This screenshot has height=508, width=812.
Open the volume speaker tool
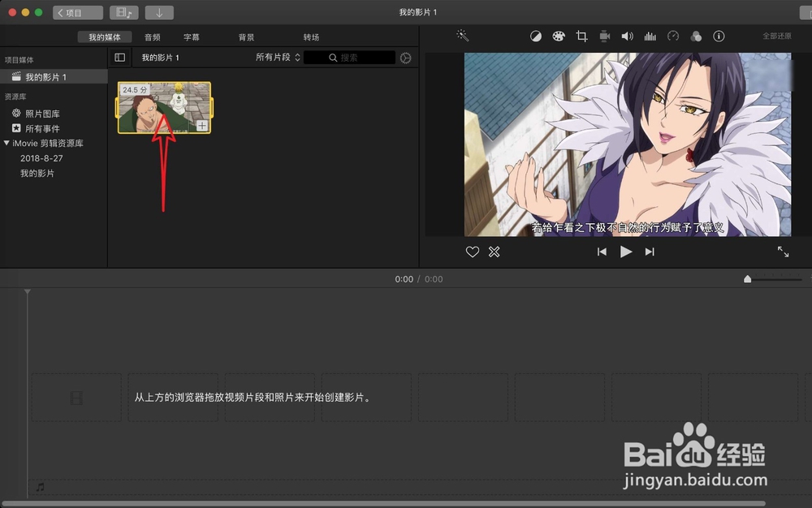[x=627, y=37]
